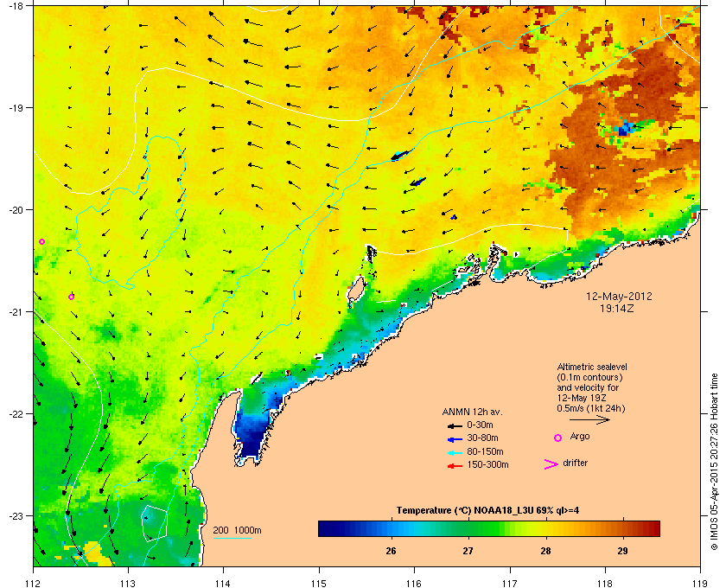Click the cyan 80-150m legend arrow

point(455,453)
